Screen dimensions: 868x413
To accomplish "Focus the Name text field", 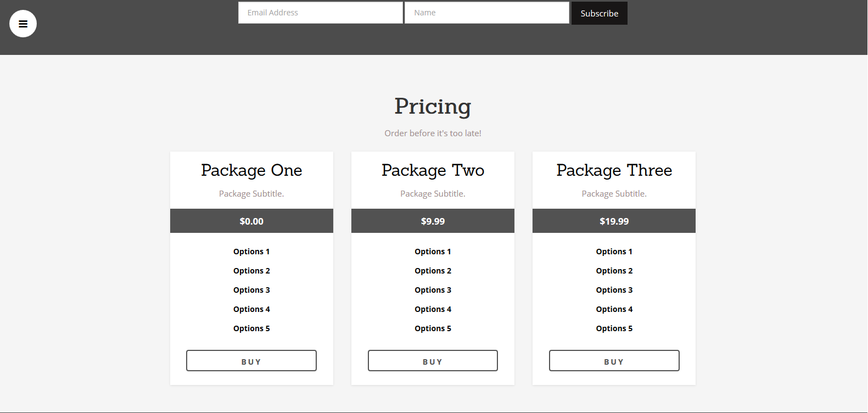I will (x=486, y=13).
